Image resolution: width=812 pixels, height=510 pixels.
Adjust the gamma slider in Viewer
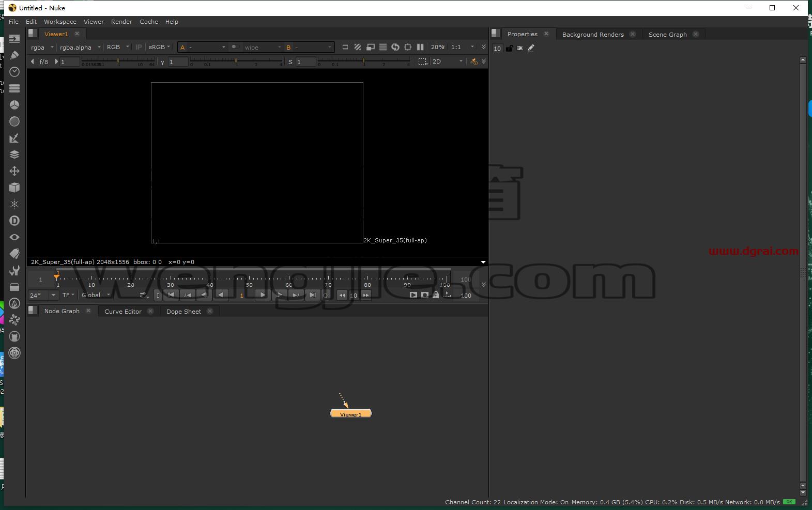pyautogui.click(x=237, y=61)
